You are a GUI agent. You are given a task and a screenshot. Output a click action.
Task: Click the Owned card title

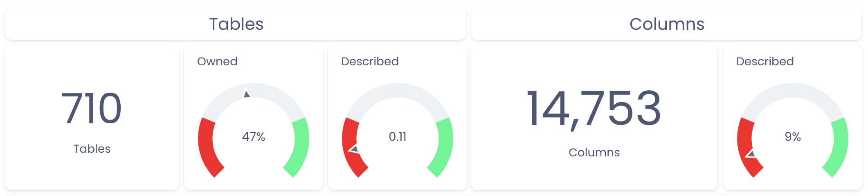[217, 61]
